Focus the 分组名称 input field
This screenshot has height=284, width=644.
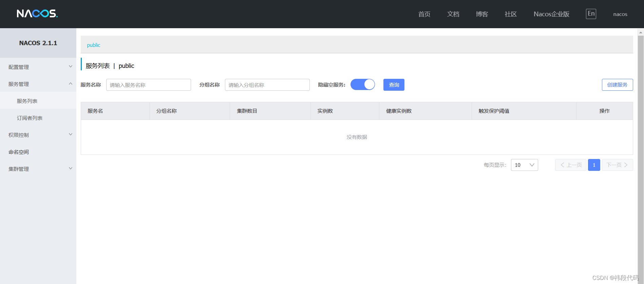click(x=267, y=85)
